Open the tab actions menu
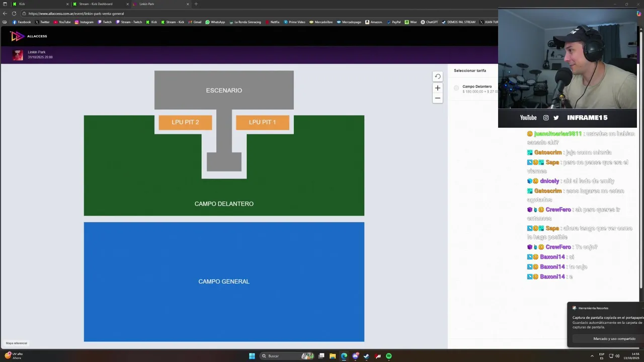 click(x=5, y=4)
